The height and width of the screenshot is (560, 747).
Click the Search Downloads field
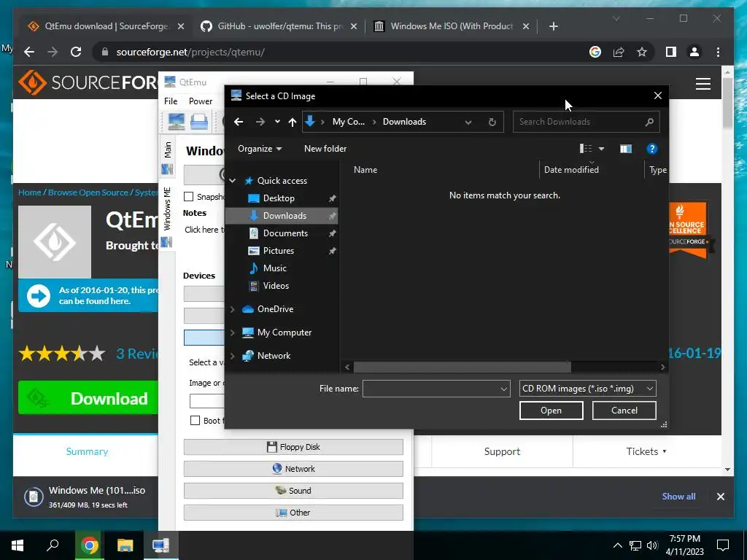pos(578,122)
